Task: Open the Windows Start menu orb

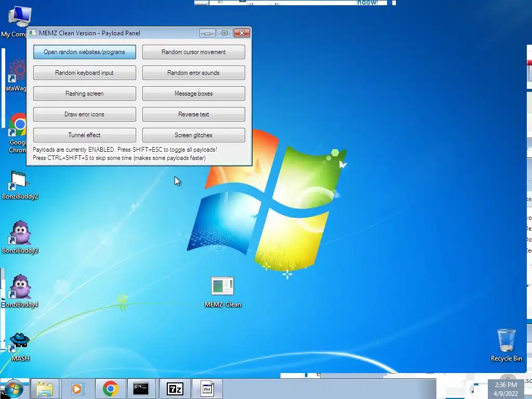Action: (x=14, y=389)
